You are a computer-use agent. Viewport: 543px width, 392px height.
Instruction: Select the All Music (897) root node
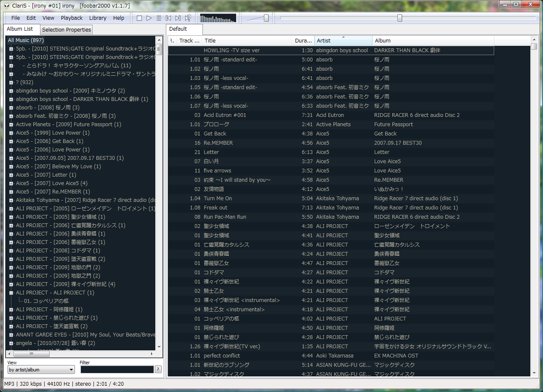26,40
